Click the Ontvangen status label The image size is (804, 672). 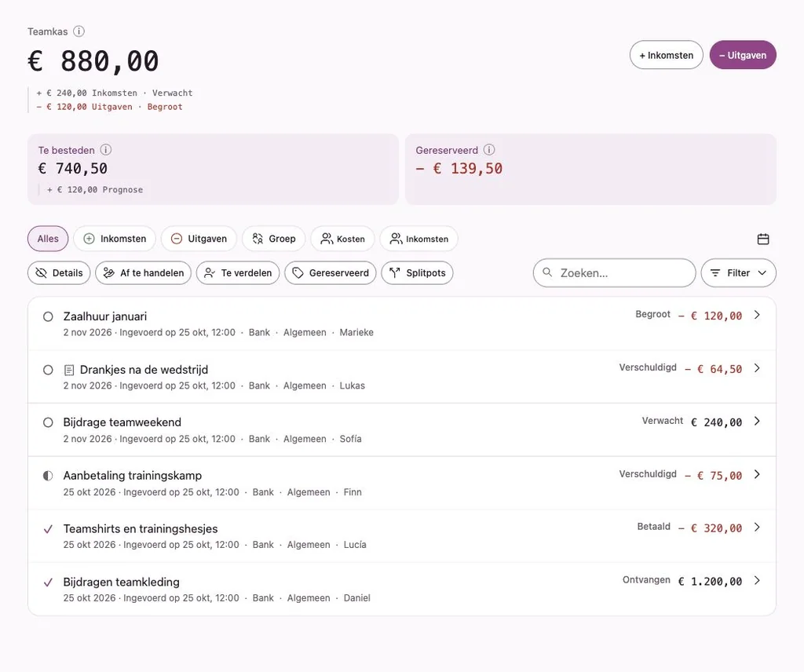[646, 579]
